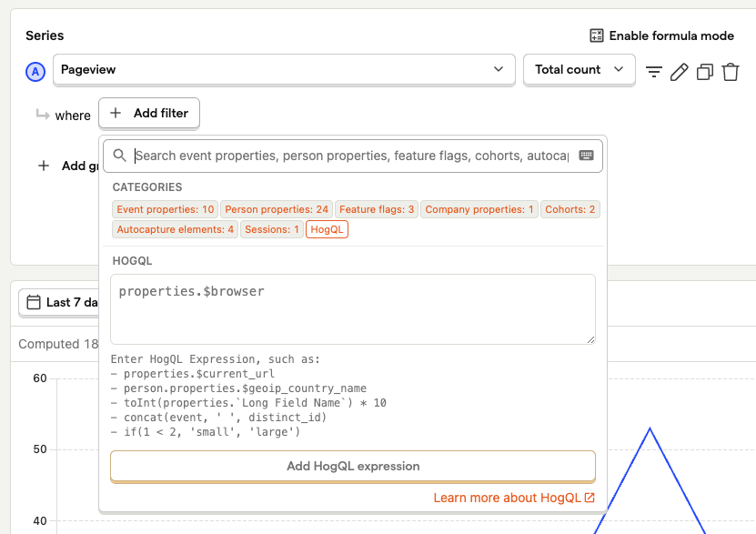Click the plus icon next to Add group

44,166
